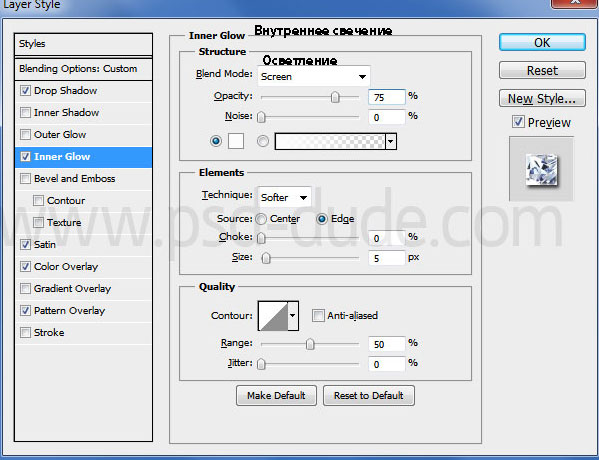Enable the Stroke checkbox
The image size is (599, 460).
click(x=25, y=332)
